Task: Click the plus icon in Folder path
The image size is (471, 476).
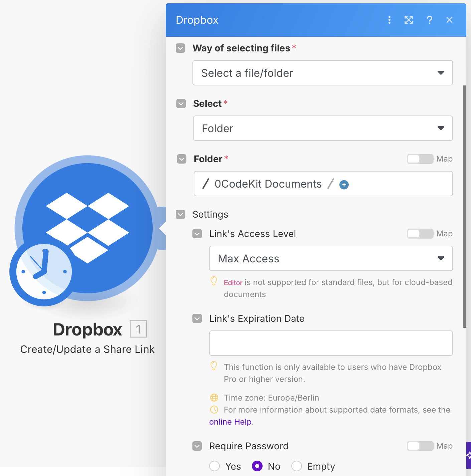Action: click(x=344, y=185)
